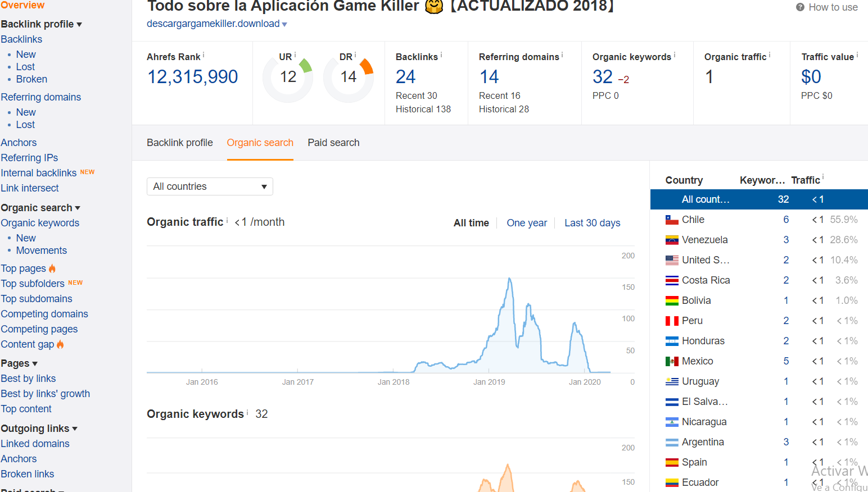Open Movements under Organic keywords
This screenshot has height=492, width=868.
tap(41, 250)
